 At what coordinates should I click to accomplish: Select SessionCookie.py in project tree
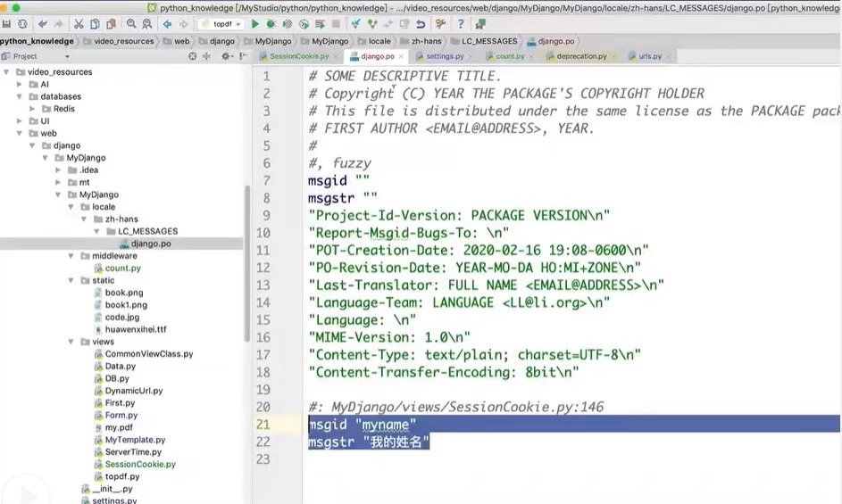tap(140, 465)
